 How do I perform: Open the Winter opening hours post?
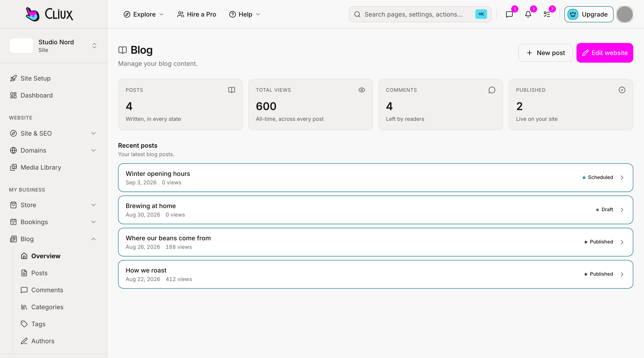click(x=375, y=178)
